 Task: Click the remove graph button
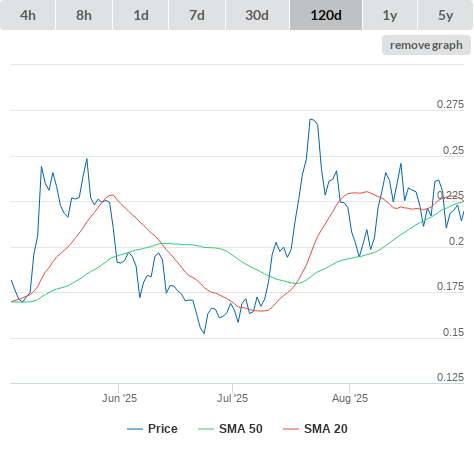point(426,45)
